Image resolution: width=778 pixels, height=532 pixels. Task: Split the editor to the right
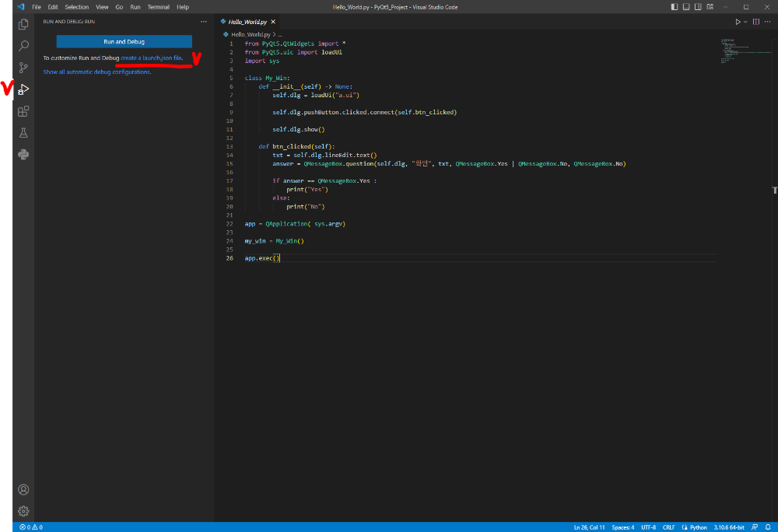(756, 22)
